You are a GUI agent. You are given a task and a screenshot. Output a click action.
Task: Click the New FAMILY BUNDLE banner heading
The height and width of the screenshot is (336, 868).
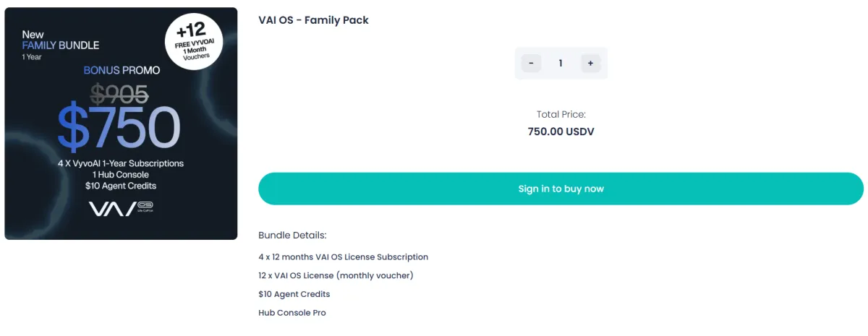tap(60, 40)
